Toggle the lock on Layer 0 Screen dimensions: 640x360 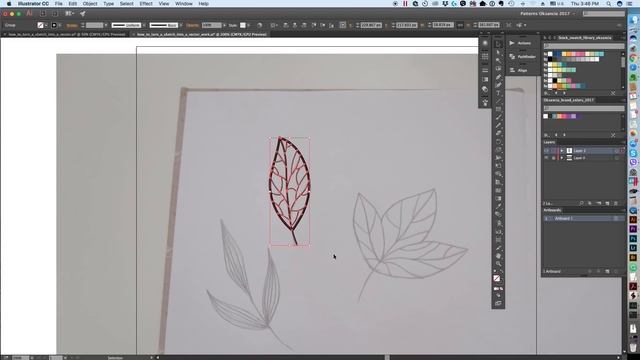point(554,158)
